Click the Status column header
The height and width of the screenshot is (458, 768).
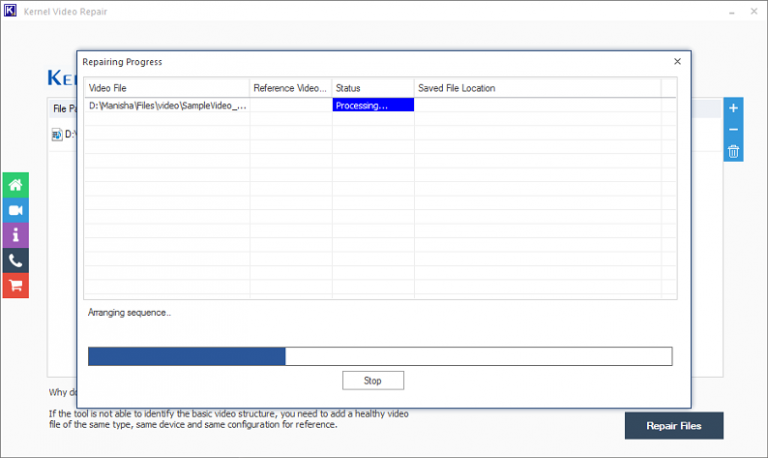[x=372, y=88]
